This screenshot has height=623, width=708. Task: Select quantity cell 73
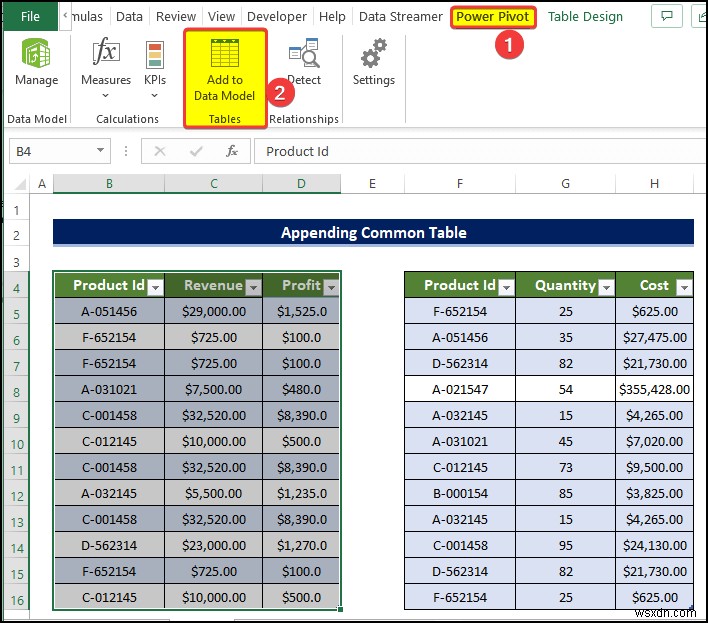point(565,467)
